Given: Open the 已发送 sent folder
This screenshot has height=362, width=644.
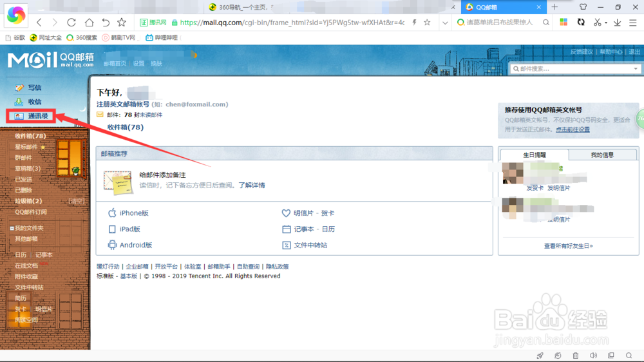Looking at the screenshot, I should coord(23,180).
